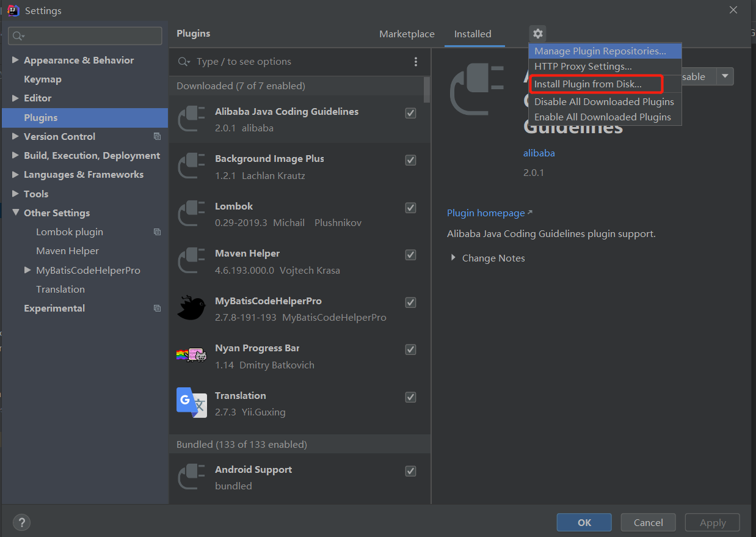Open the Plugin homepage link
Viewport: 756px width, 537px height.
(485, 213)
